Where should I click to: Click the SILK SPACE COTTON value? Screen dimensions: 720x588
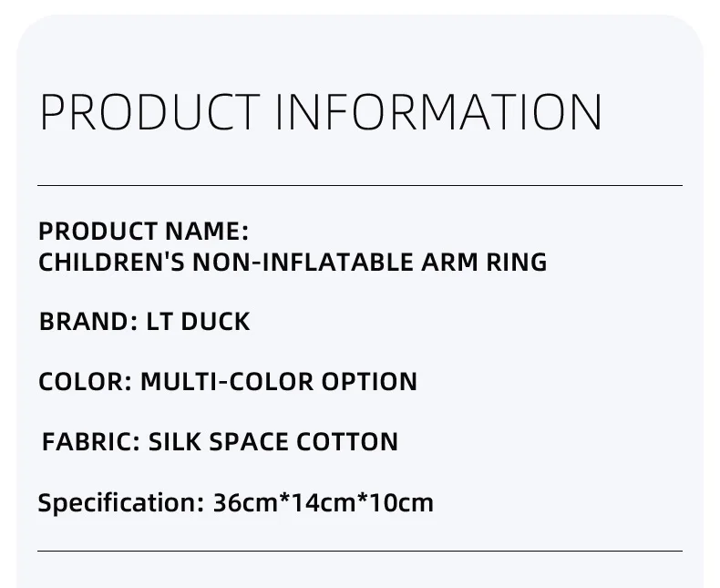273,441
